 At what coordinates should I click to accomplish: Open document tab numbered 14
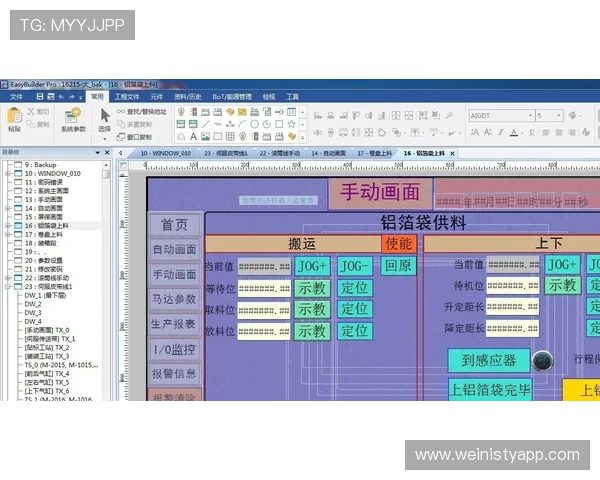[328, 153]
